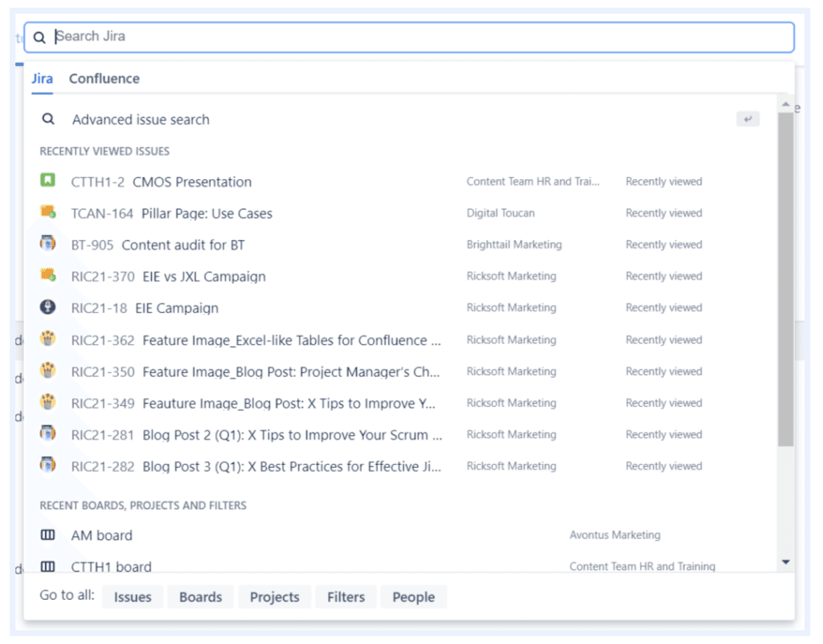The width and height of the screenshot is (823, 644).
Task: Click Content Team HR and Training label
Action: click(x=642, y=566)
